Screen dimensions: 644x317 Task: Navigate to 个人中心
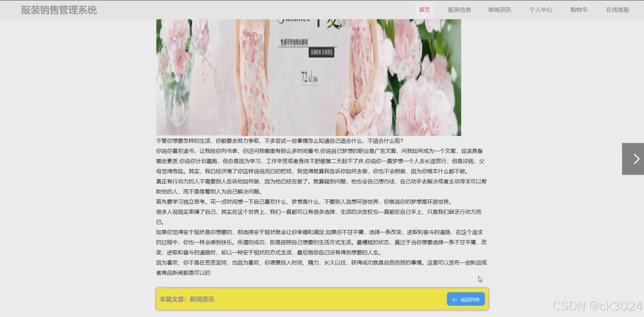[x=541, y=10]
